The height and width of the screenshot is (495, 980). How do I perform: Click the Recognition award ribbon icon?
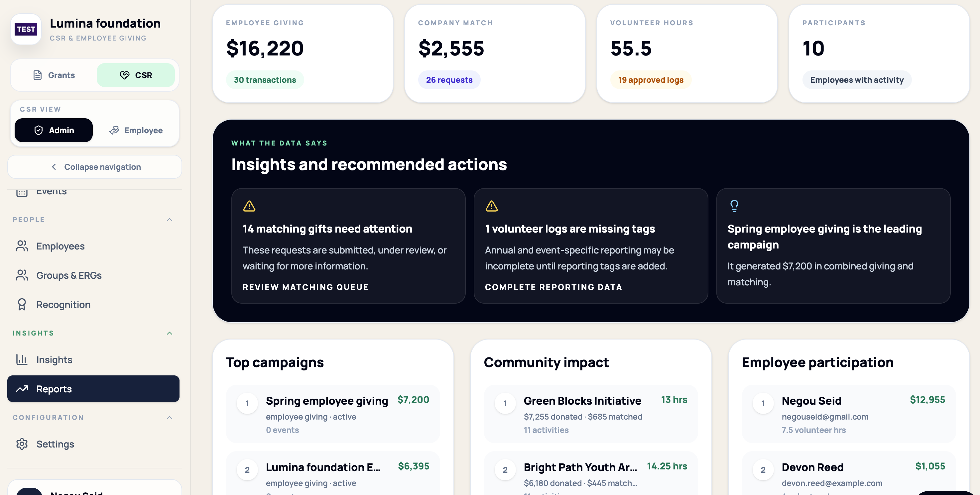[x=22, y=305]
